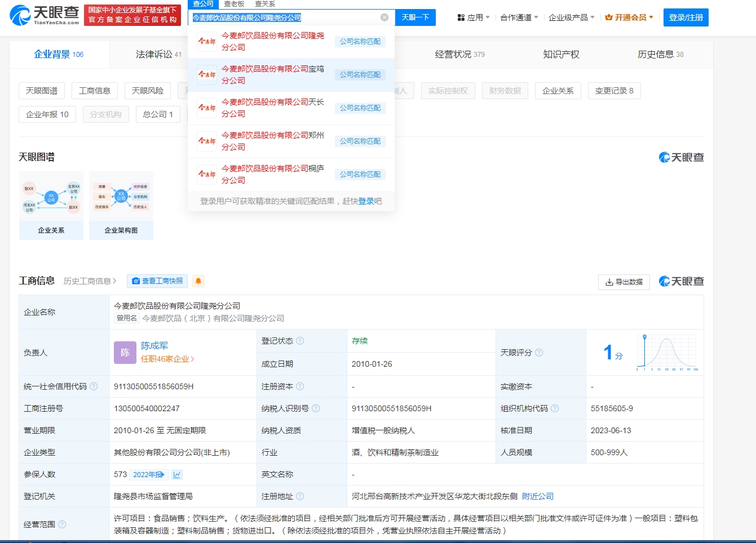
Task: Click the 陈 avatar of the 负责人
Action: point(125,353)
